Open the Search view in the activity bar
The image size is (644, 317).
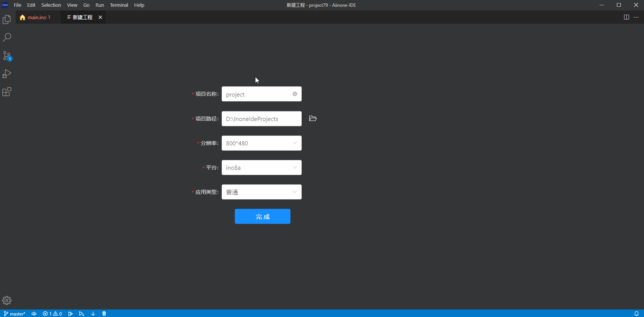[x=7, y=38]
